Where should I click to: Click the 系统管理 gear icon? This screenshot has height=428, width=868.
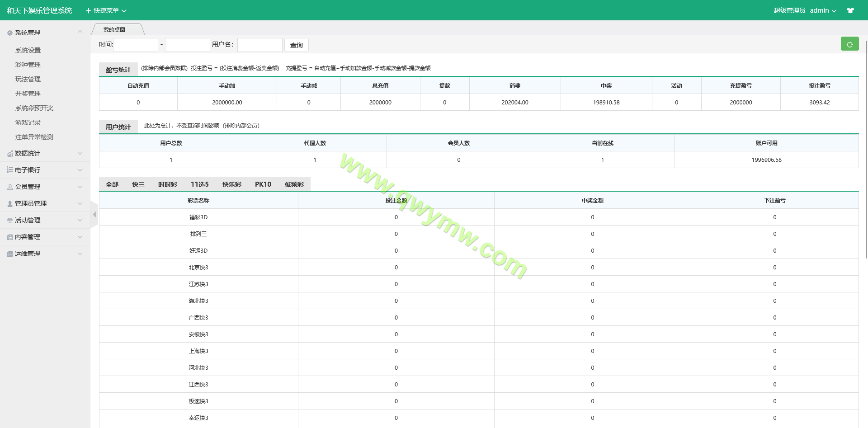tap(9, 33)
